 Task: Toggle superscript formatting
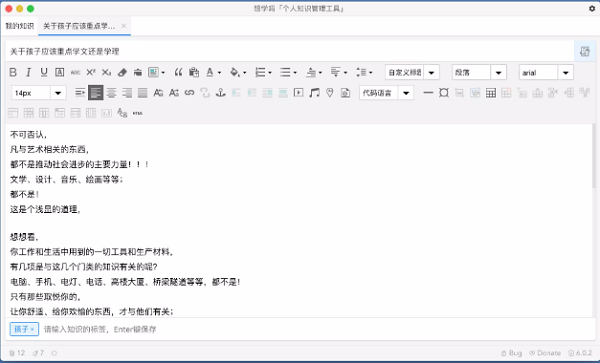(91, 72)
